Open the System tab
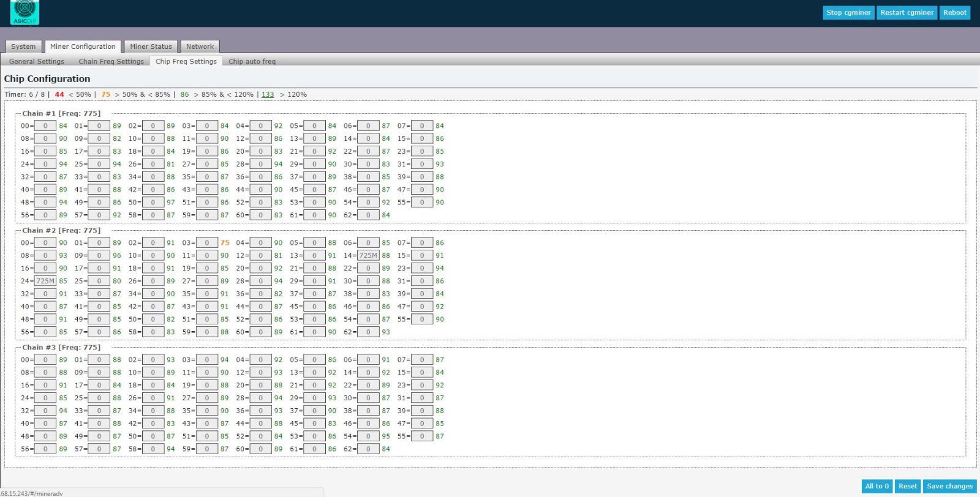 pyautogui.click(x=23, y=47)
